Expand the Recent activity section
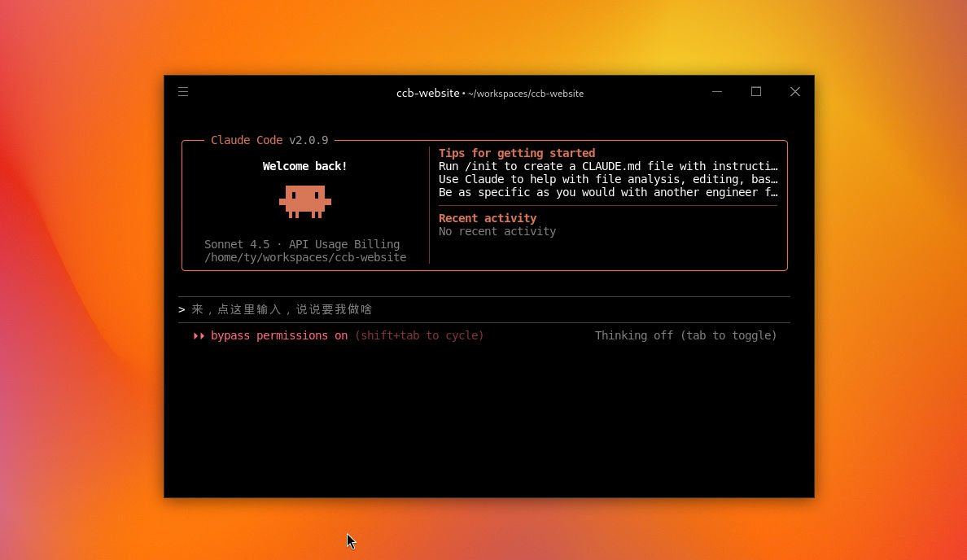Viewport: 967px width, 560px height. click(x=487, y=218)
